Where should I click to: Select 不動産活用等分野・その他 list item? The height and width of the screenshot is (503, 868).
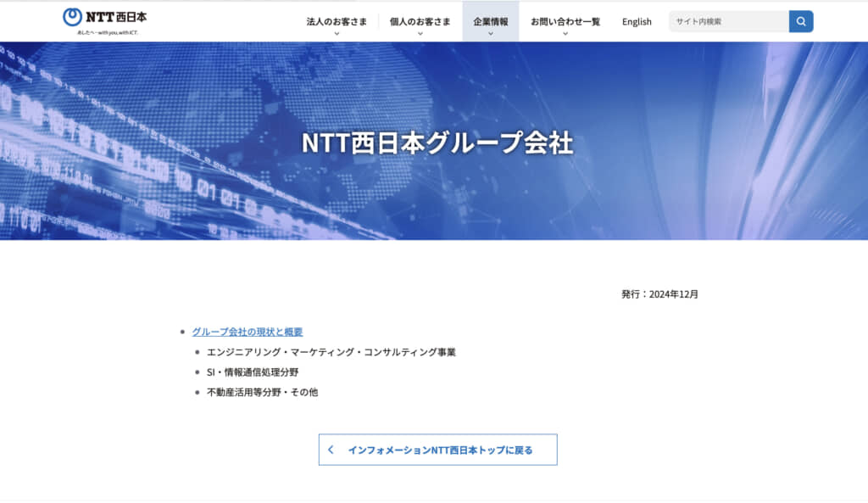263,392
